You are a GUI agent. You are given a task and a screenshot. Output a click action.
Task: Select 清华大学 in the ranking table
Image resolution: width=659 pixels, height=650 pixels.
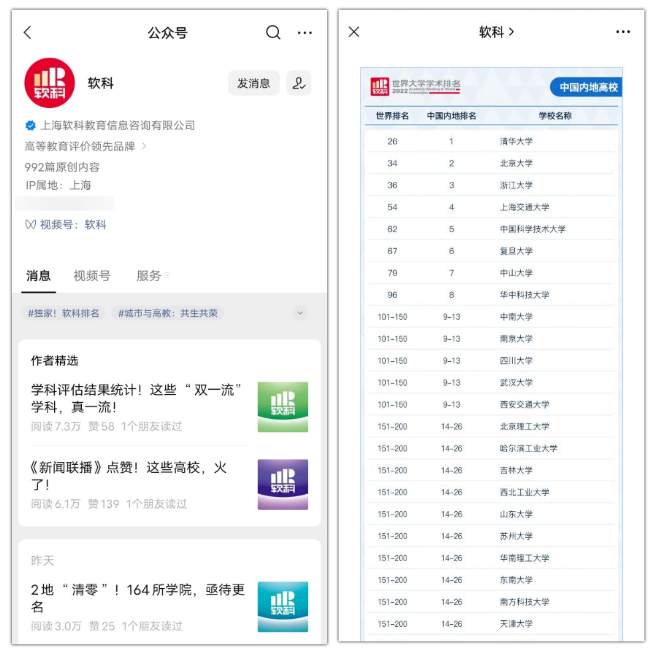point(516,141)
